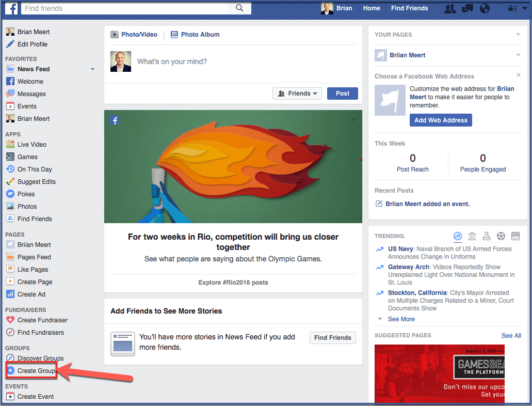Click the search magnifier icon
532x406 pixels.
239,8
